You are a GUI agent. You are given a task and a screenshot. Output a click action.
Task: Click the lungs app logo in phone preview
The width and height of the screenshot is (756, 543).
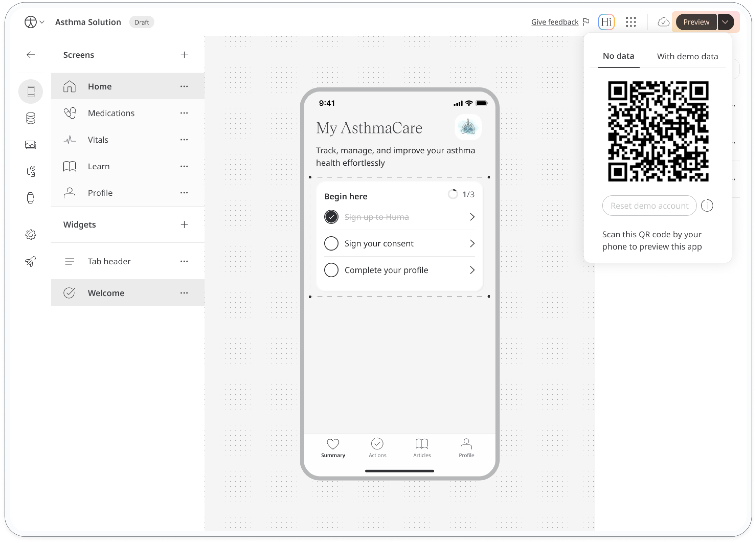coord(468,127)
